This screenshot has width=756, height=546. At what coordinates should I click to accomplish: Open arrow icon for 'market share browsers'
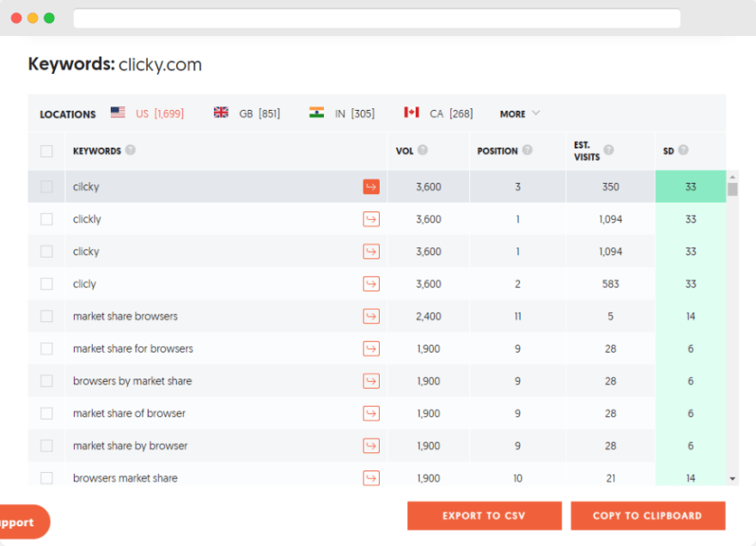coord(371,316)
